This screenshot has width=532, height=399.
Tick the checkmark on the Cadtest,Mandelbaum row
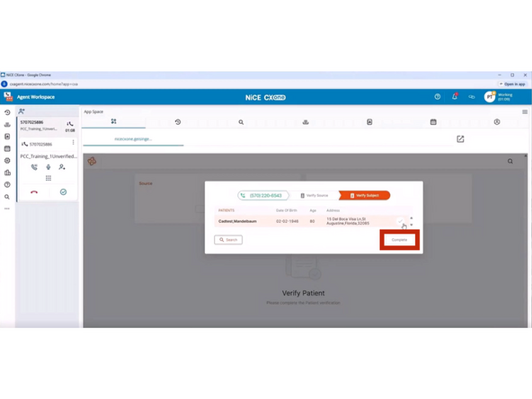coord(401,221)
